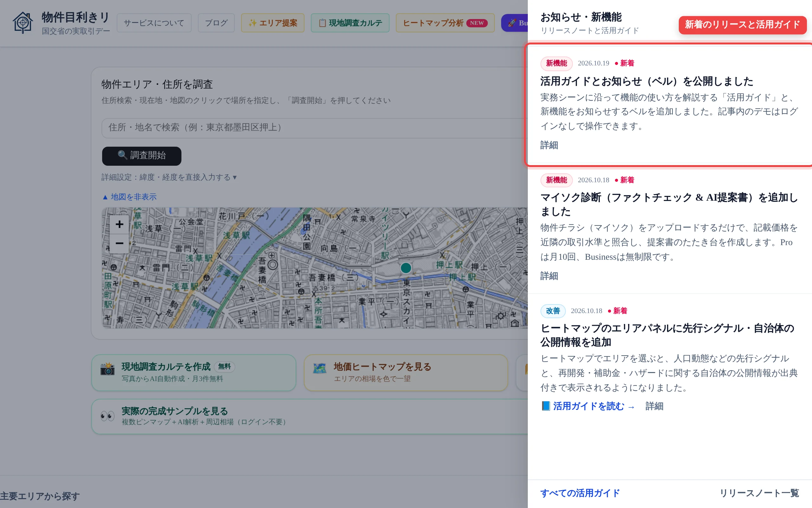Click the 物件エリア・住所を調査 heading
The image size is (812, 508).
[157, 84]
